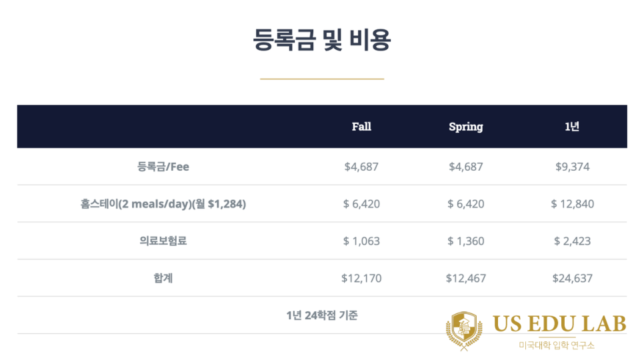Viewport: 644px width, 358px height.
Task: Click the yearly homestay $ 12,840 cell
Action: click(x=572, y=203)
